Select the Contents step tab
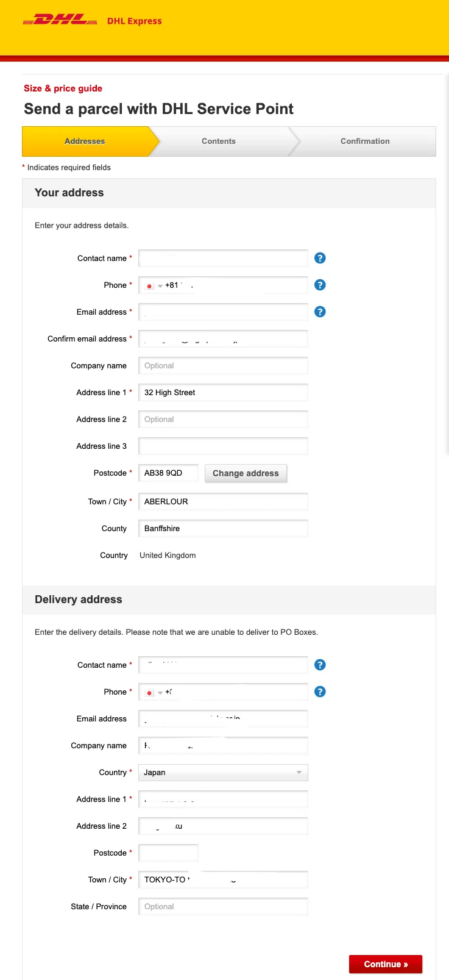The width and height of the screenshot is (449, 980). (x=219, y=141)
